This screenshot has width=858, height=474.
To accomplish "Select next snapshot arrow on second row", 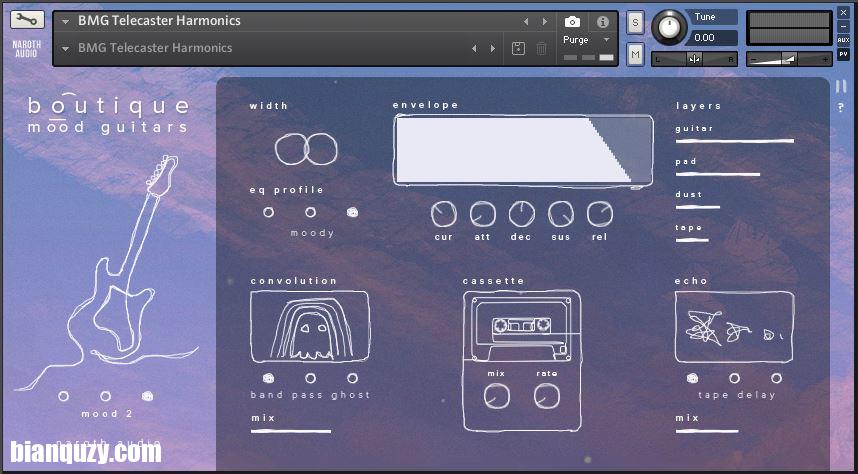I will tap(492, 49).
